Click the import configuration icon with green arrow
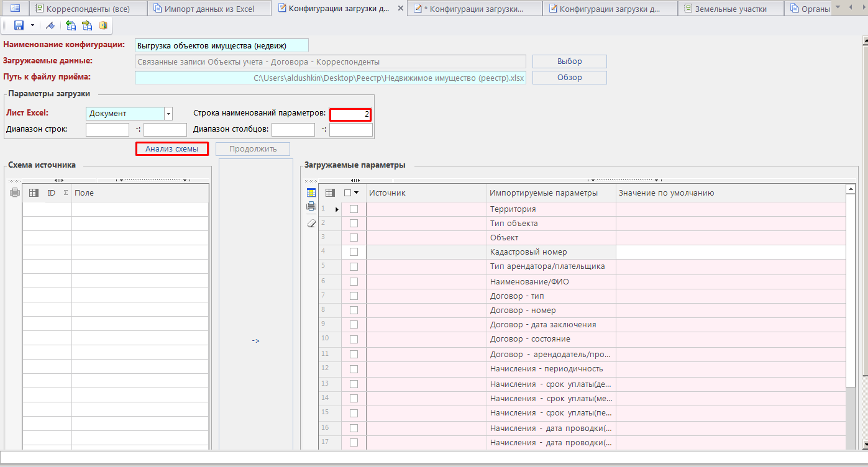This screenshot has height=467, width=868. [71, 25]
